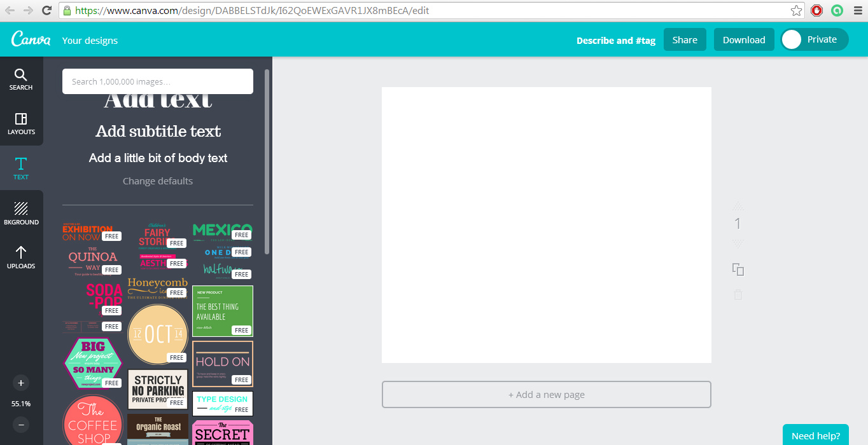
Task: Open the Uploads panel
Action: (x=21, y=257)
